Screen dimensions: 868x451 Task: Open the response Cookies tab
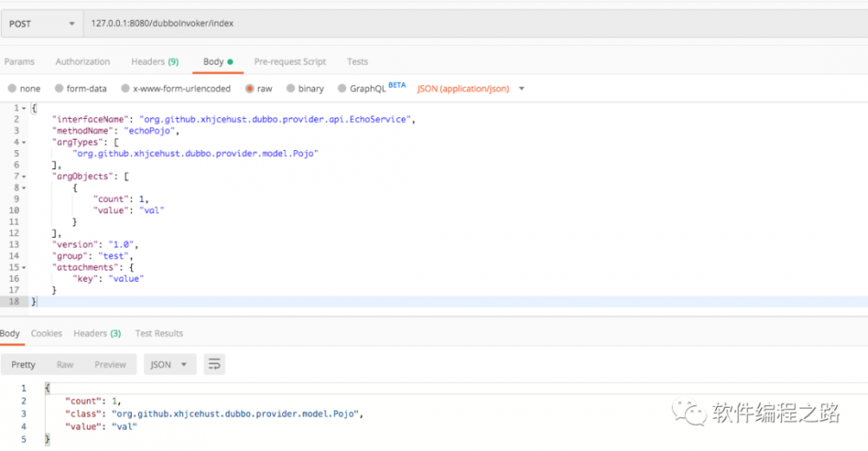click(x=47, y=333)
